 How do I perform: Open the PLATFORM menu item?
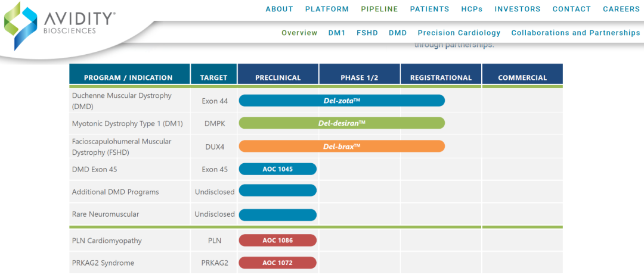[327, 9]
